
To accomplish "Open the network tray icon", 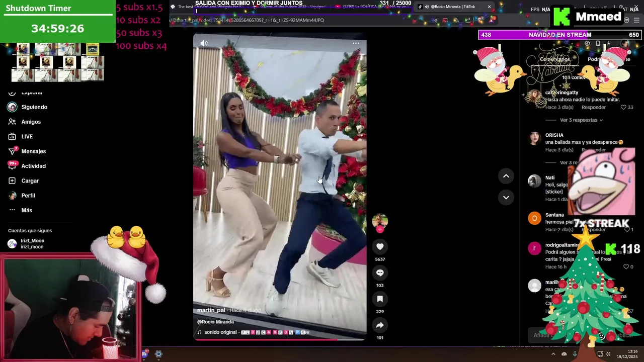I will pyautogui.click(x=600, y=354).
